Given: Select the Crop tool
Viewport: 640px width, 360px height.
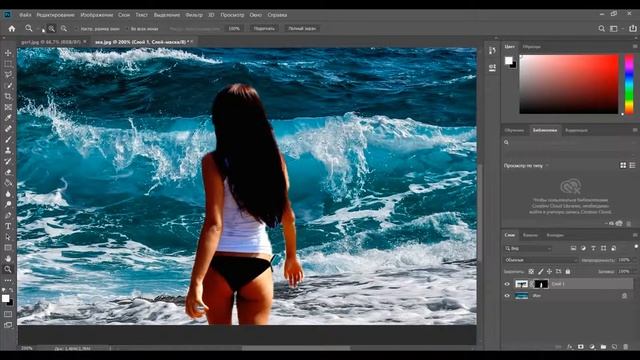Looking at the screenshot, I should pyautogui.click(x=8, y=96).
